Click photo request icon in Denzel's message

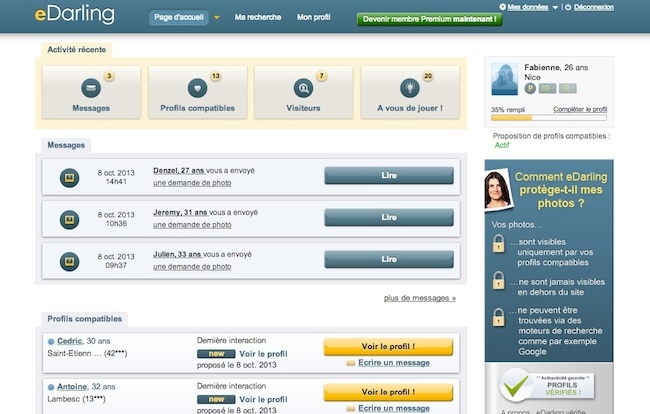point(69,178)
